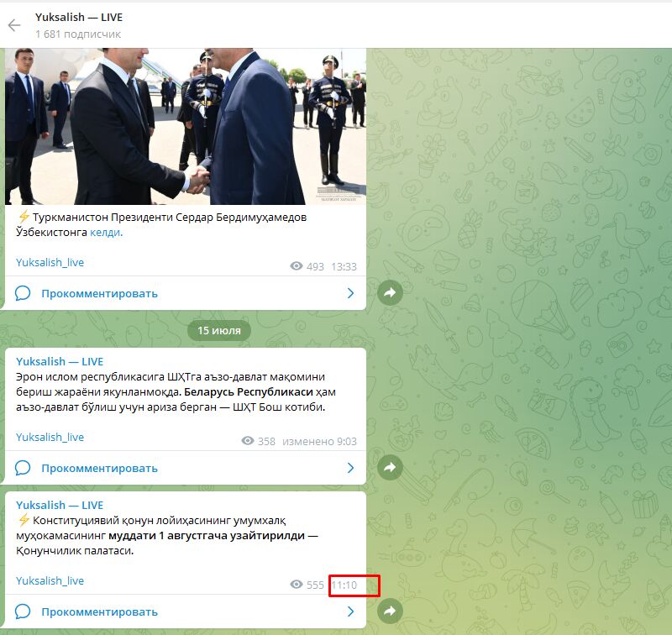Viewport: 672px width, 635px height.
Task: Click the 13:33 timestamp
Action: (344, 266)
